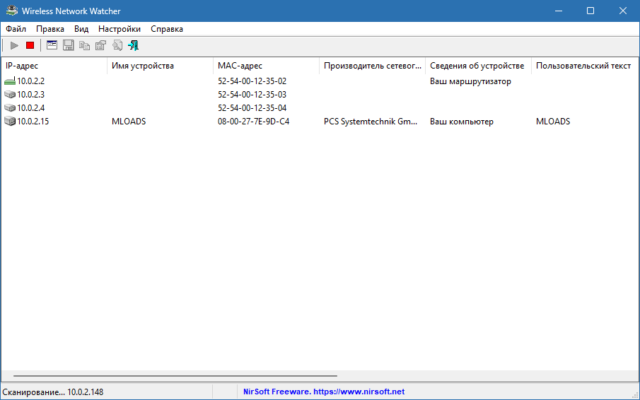Click the Start Scanning play icon
The image size is (640, 400).
click(14, 45)
